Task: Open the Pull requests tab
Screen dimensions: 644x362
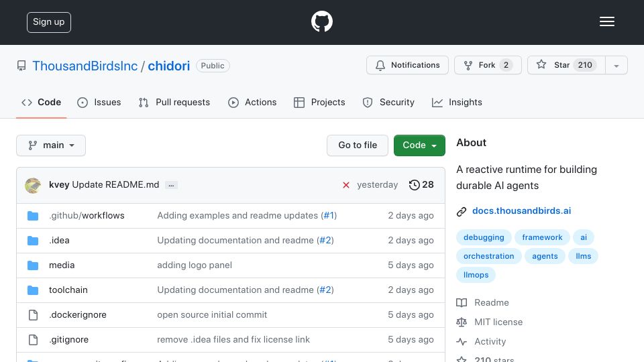Action: 174,102
